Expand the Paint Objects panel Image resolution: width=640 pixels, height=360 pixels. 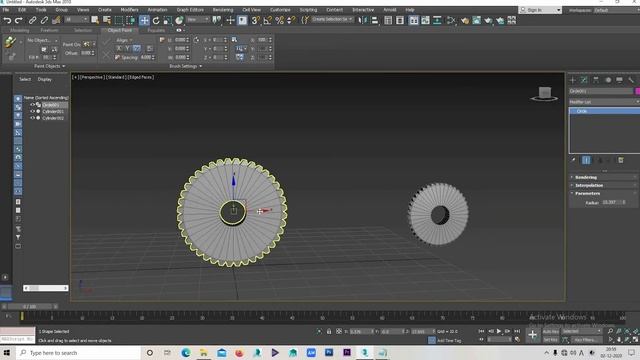tap(49, 66)
